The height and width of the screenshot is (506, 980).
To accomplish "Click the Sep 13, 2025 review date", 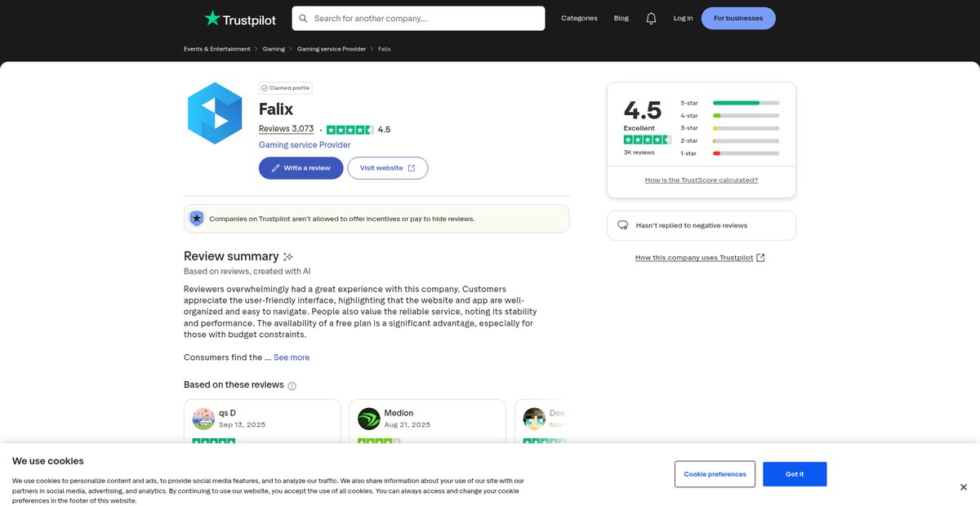I will click(242, 424).
